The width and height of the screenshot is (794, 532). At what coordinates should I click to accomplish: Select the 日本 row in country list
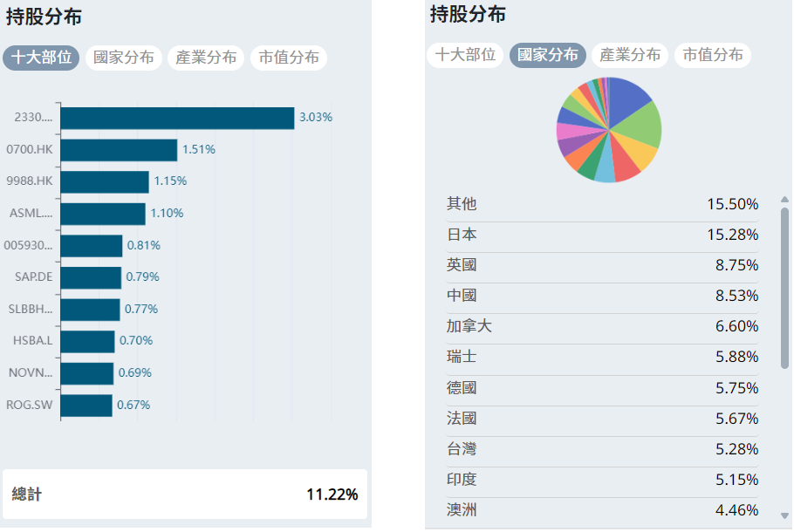tap(602, 235)
